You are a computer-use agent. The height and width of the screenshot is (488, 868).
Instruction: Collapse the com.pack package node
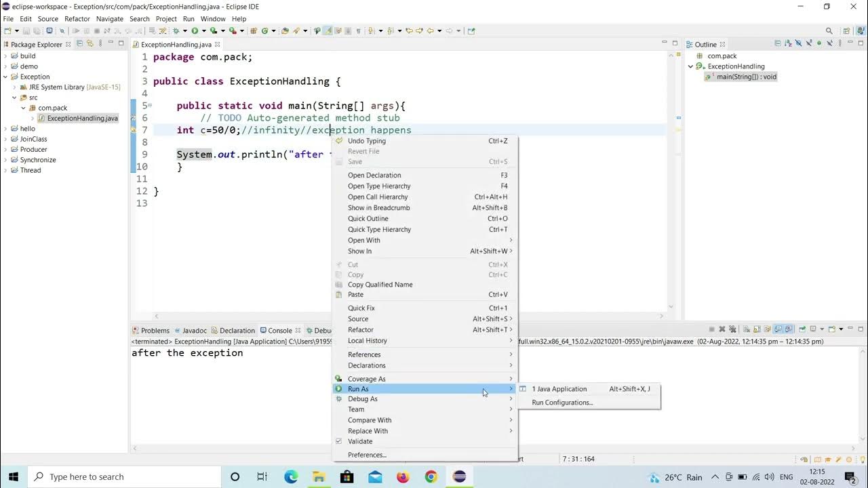[23, 108]
